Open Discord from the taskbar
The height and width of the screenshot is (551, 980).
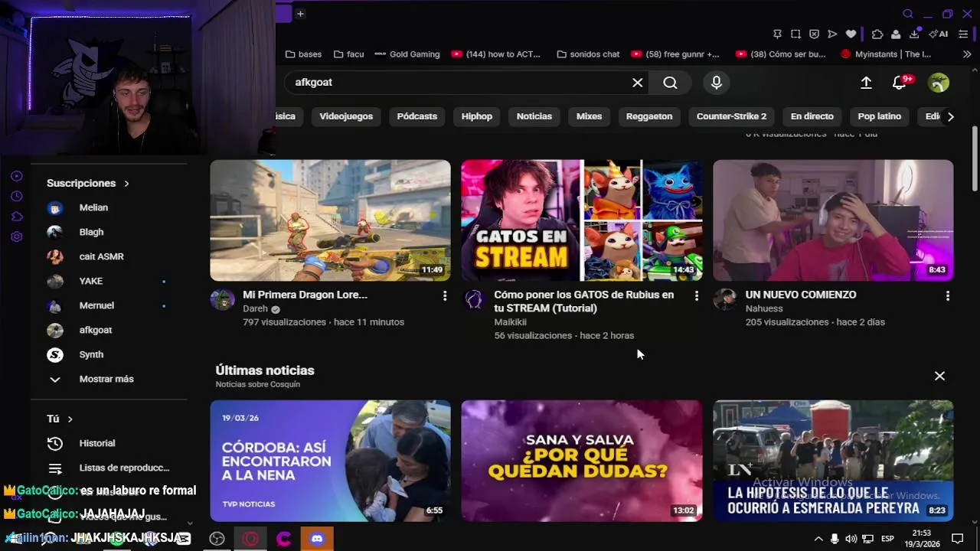(317, 539)
